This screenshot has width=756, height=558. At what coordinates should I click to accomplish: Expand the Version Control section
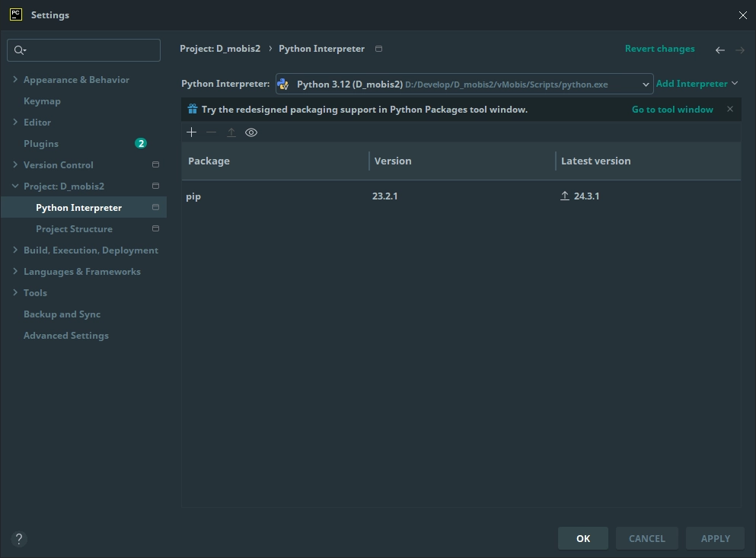coord(15,164)
